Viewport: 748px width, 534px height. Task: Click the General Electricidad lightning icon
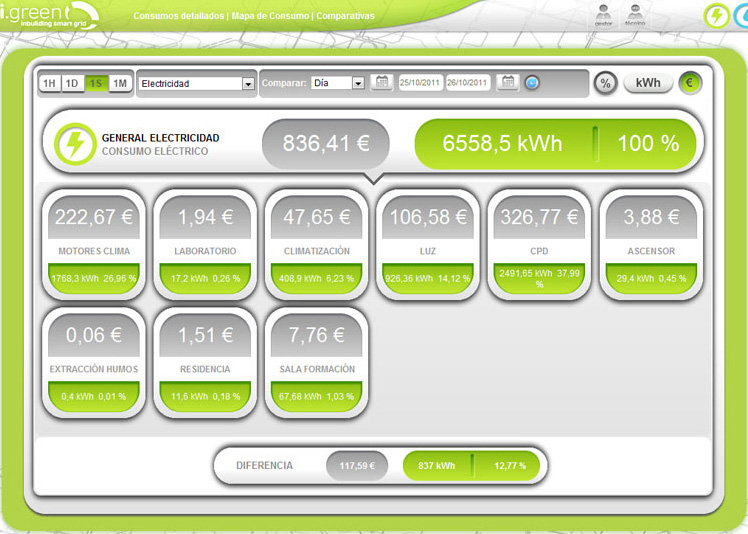tap(75, 143)
